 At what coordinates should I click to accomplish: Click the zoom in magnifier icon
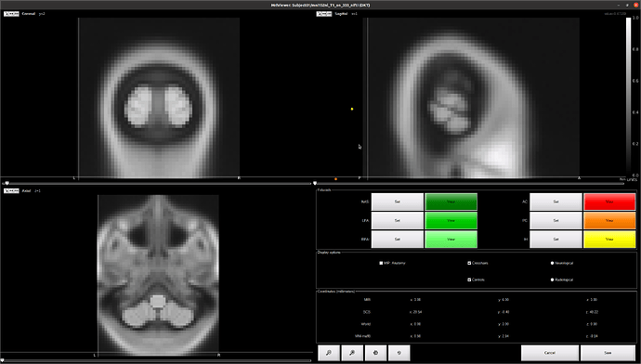click(x=329, y=353)
